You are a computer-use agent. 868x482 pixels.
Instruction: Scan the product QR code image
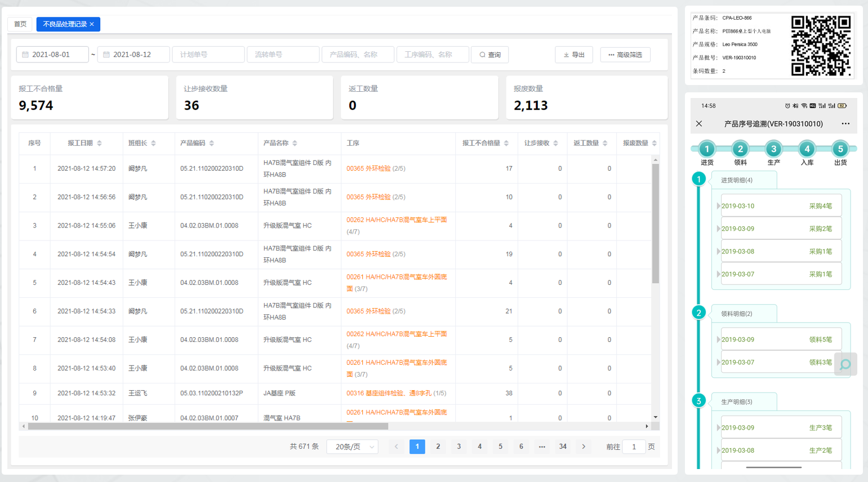click(x=821, y=46)
